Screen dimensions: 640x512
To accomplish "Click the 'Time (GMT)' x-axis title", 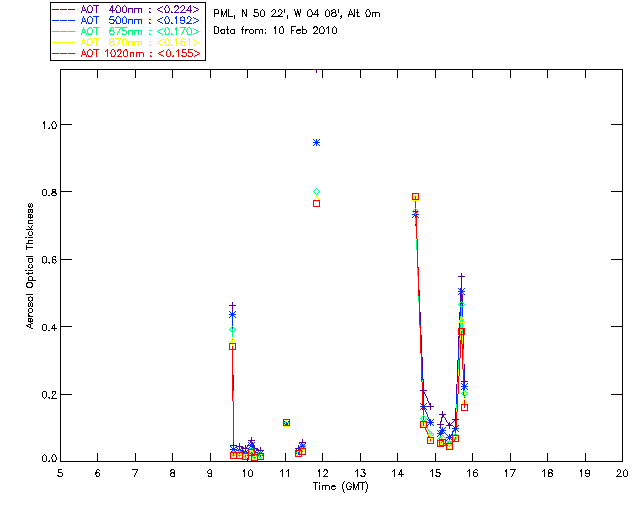I will click(x=340, y=487).
